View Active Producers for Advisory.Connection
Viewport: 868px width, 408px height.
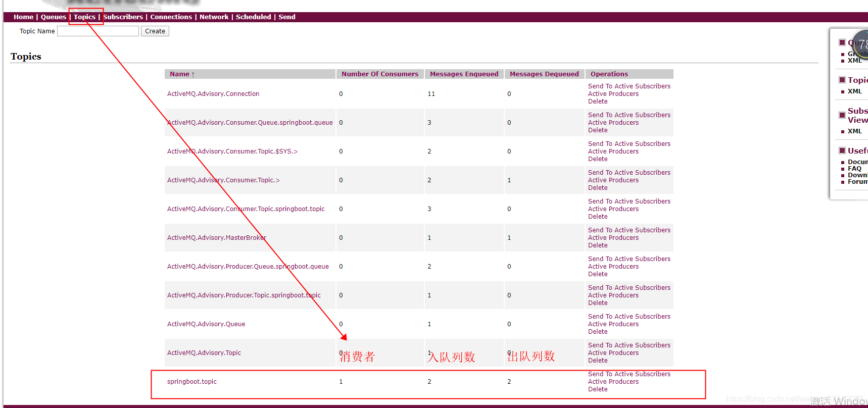point(613,94)
